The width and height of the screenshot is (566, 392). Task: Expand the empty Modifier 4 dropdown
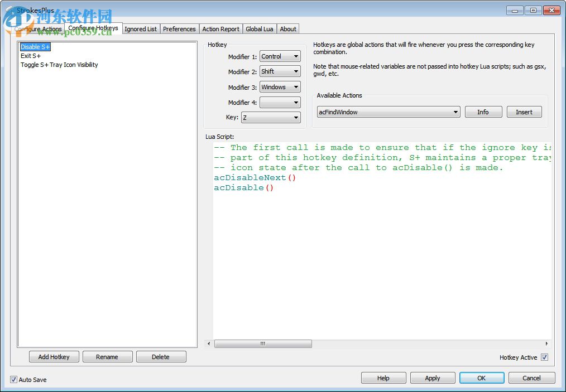click(x=280, y=103)
